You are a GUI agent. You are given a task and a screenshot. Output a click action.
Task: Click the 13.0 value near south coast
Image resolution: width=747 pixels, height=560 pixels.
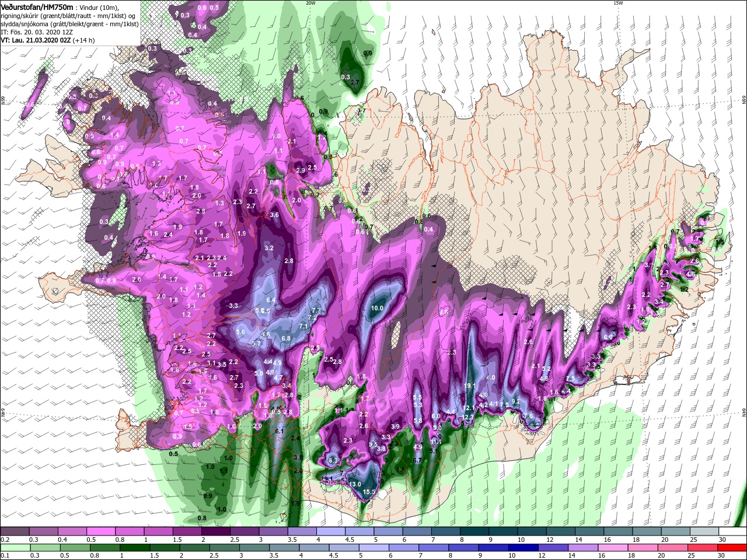tap(355, 484)
